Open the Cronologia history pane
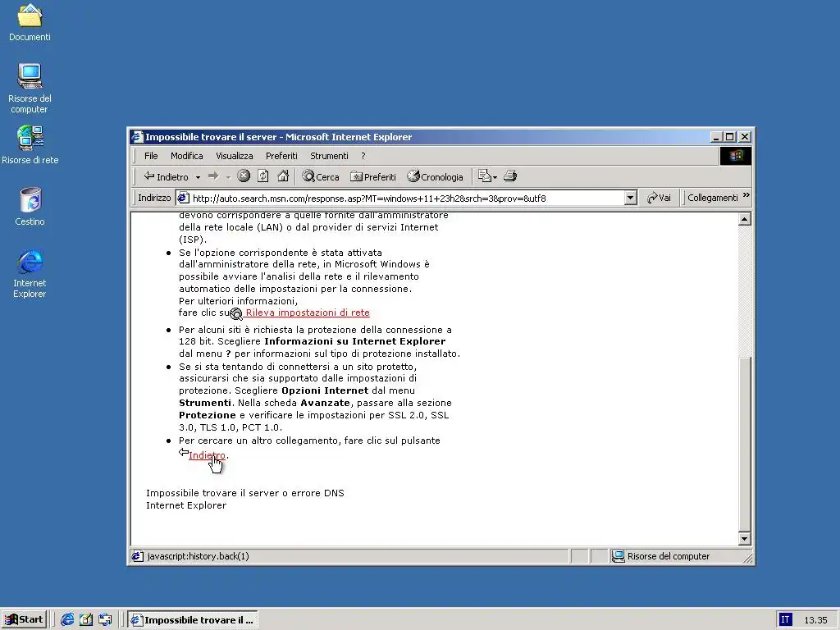The height and width of the screenshot is (630, 840). pos(435,176)
